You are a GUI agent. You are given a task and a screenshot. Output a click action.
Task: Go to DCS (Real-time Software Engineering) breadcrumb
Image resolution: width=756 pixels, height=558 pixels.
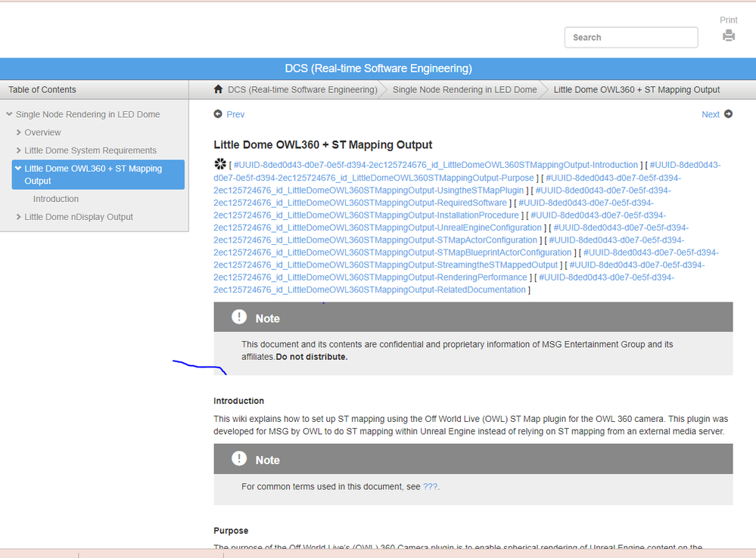pos(302,90)
